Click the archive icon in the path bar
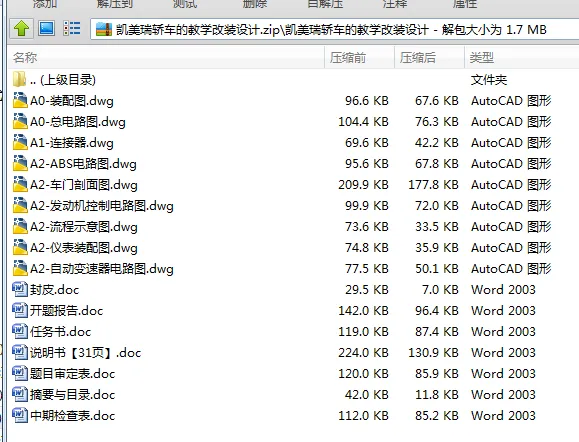Viewport: 579px width, 442px height. (x=104, y=30)
